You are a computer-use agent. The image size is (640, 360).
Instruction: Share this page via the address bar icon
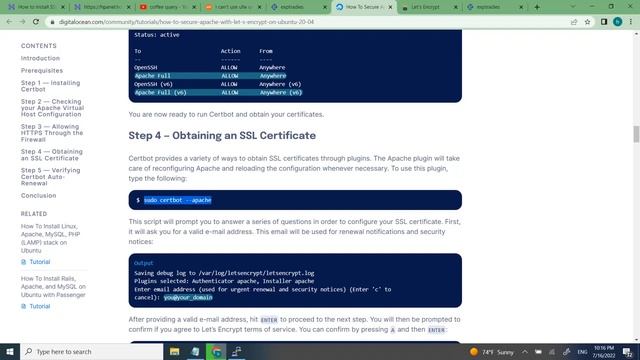(574, 22)
